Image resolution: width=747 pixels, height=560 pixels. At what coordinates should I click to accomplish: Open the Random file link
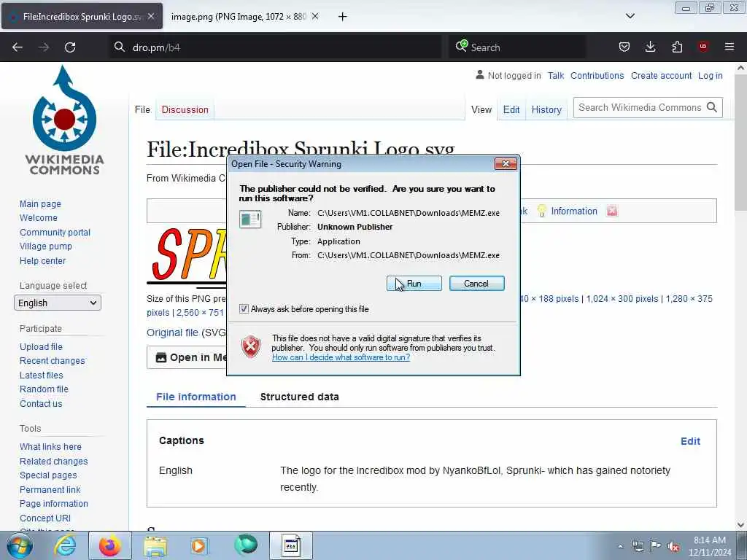[x=44, y=389]
